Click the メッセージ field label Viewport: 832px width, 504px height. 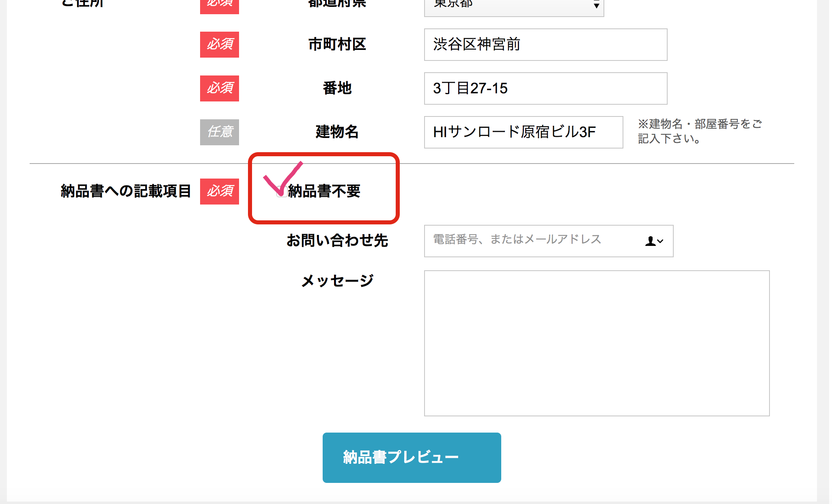pyautogui.click(x=337, y=280)
